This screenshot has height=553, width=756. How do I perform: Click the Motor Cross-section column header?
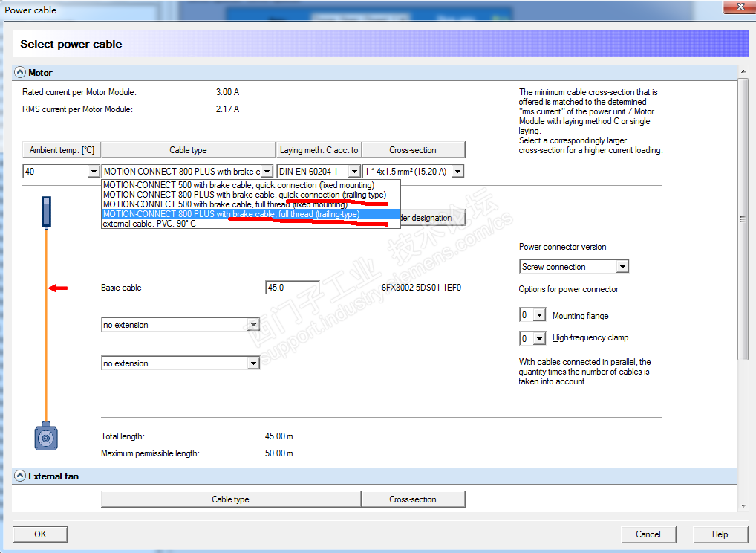(x=413, y=150)
